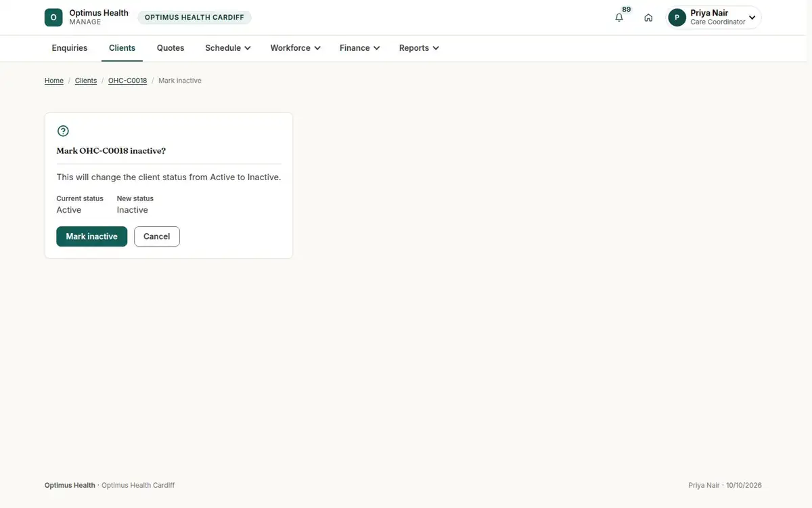The height and width of the screenshot is (508, 812).
Task: Confirm with the Mark inactive button
Action: tap(92, 236)
